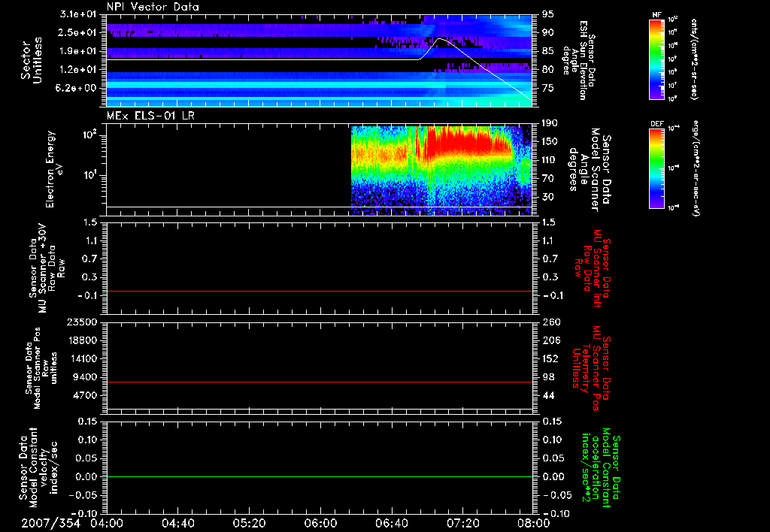The image size is (770, 532).
Task: Click the "07:20" time tick label
Action: pos(462,523)
